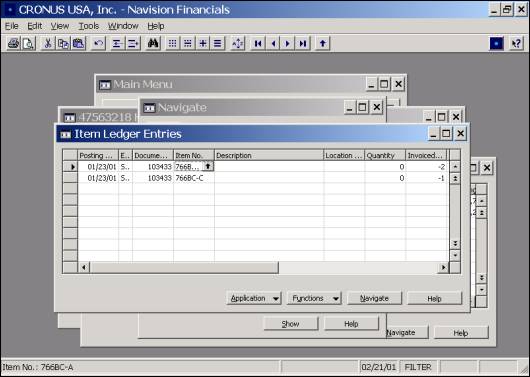This screenshot has width=530, height=377.
Task: Click the horizontal scrollbar right arrow
Action: (x=443, y=267)
